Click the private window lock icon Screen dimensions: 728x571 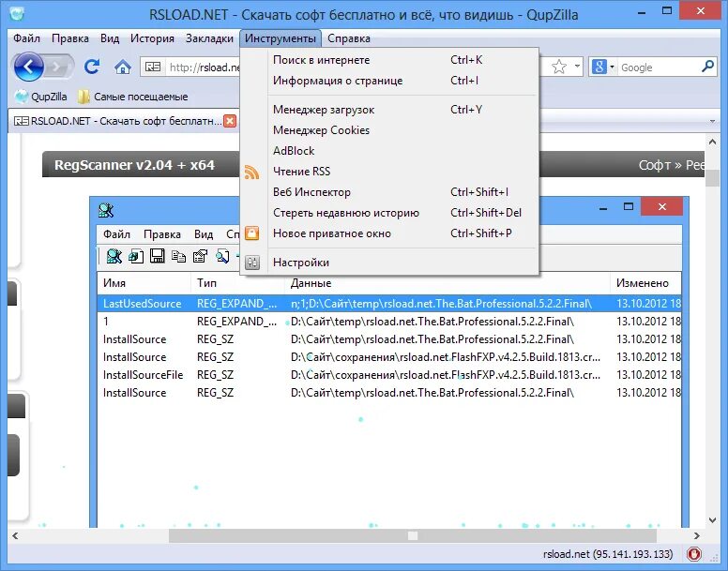251,233
